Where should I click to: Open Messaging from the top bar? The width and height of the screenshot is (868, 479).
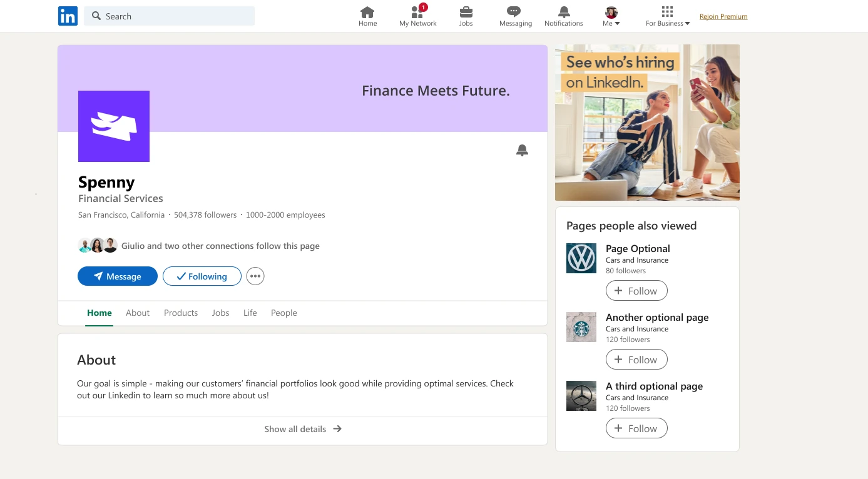[515, 17]
